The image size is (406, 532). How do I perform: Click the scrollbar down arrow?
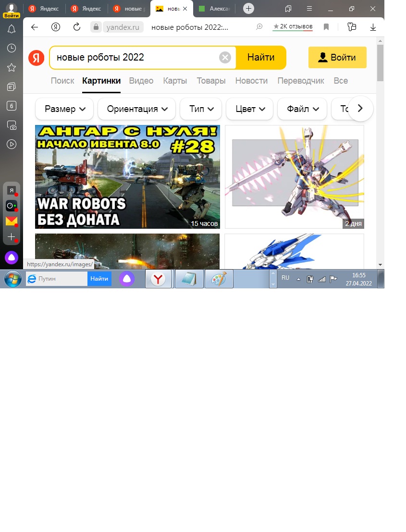380,265
